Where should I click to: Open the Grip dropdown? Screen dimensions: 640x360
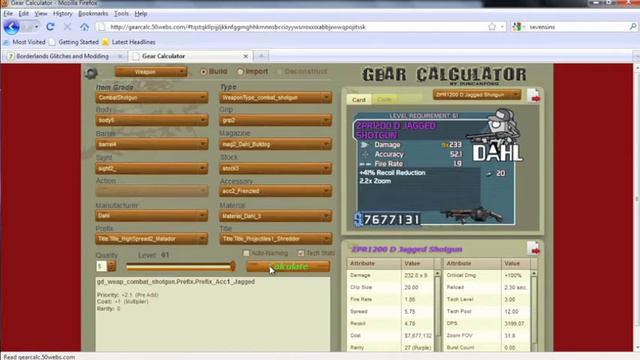[276, 120]
